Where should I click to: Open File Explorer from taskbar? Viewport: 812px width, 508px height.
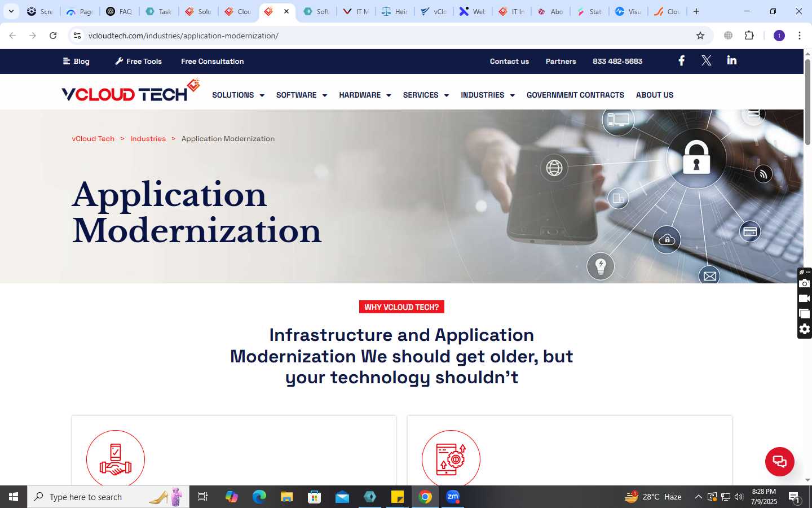point(286,497)
